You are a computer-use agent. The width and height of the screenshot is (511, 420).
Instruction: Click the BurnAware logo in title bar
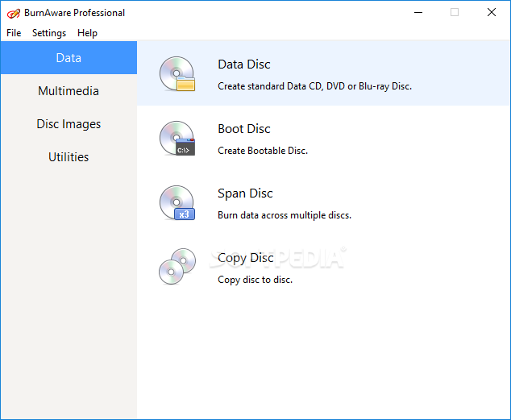(14, 13)
